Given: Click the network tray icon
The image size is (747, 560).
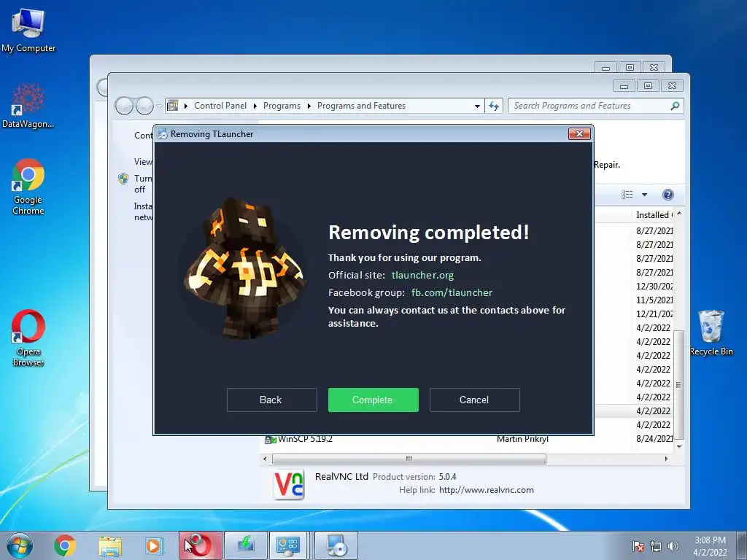Looking at the screenshot, I should (x=656, y=546).
